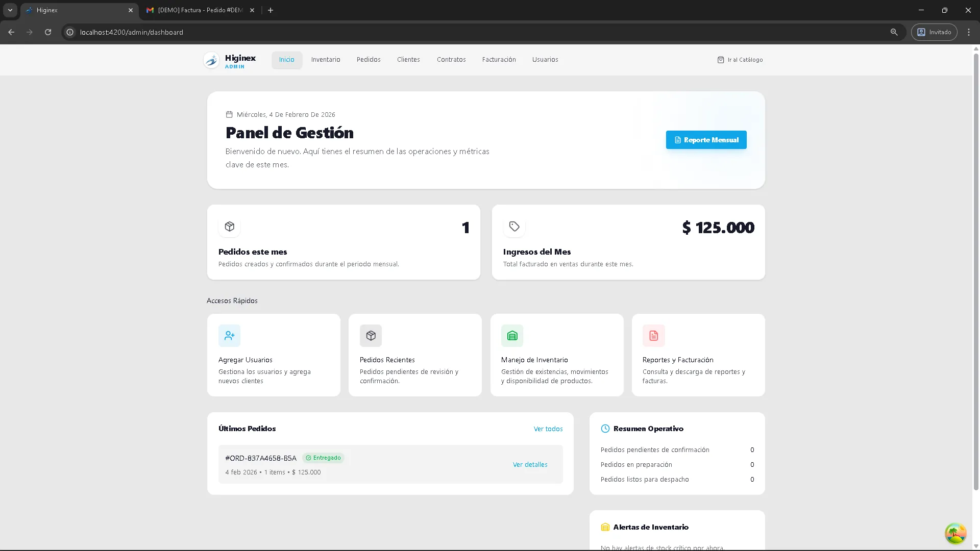Go to Ir al Catálogo
Screen dimensions: 980x551
740,60
